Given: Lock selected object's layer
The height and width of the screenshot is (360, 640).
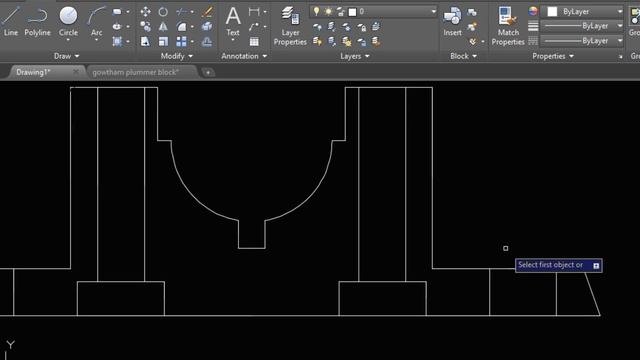Looking at the screenshot, I should 361,27.
